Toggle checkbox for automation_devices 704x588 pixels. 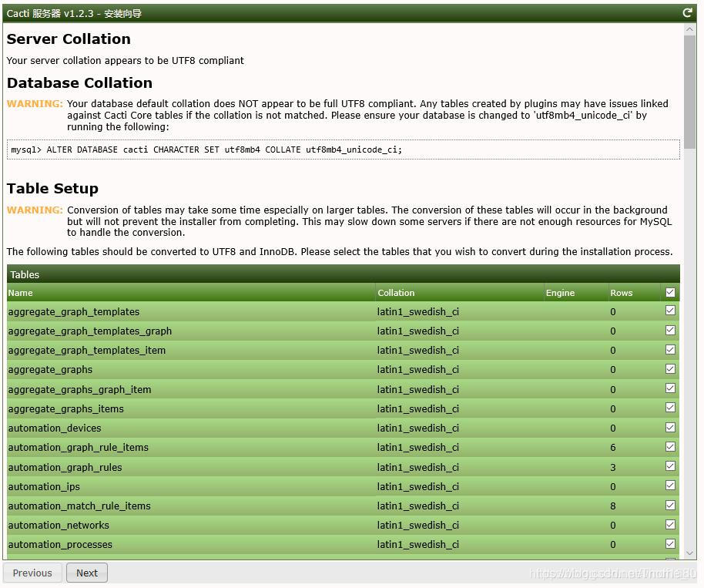pyautogui.click(x=670, y=427)
